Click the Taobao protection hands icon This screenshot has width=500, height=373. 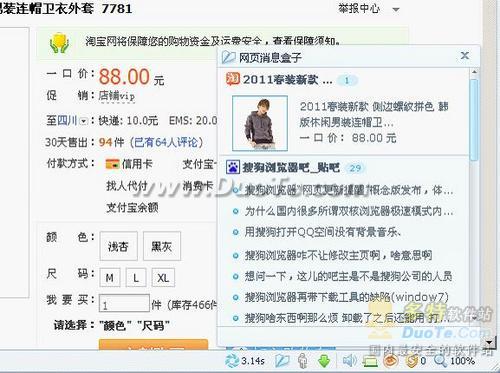tap(59, 43)
